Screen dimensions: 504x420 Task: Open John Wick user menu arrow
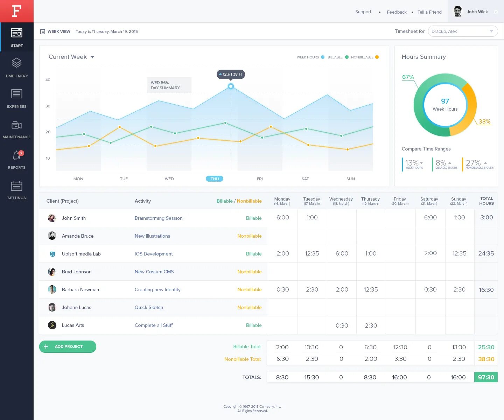point(496,12)
